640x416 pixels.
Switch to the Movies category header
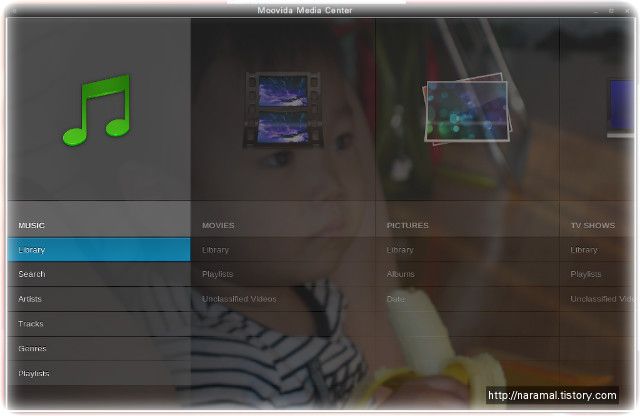(x=218, y=225)
